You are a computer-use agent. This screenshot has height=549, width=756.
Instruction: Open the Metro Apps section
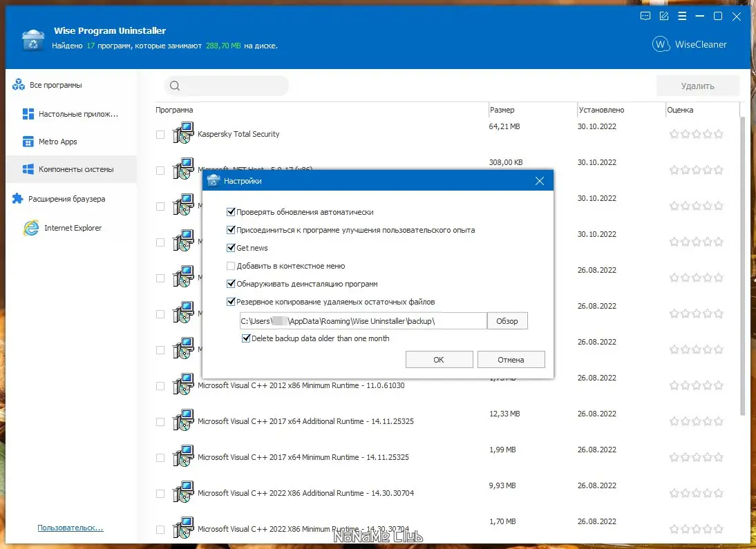click(x=29, y=142)
